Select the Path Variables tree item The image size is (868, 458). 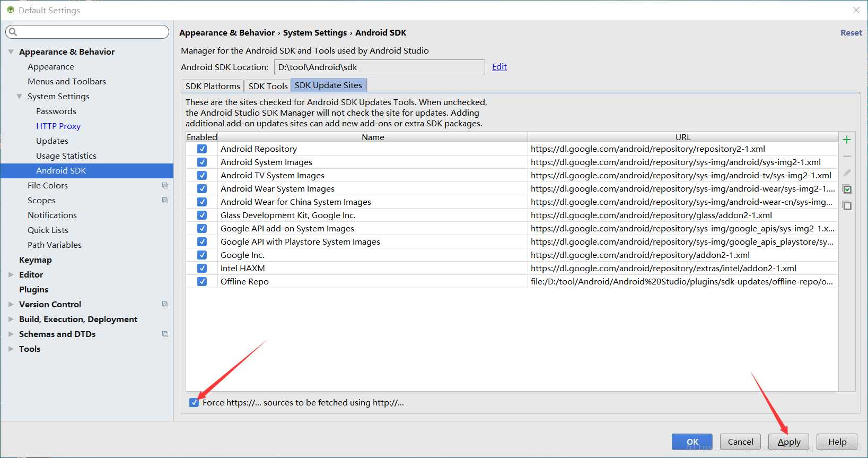55,245
